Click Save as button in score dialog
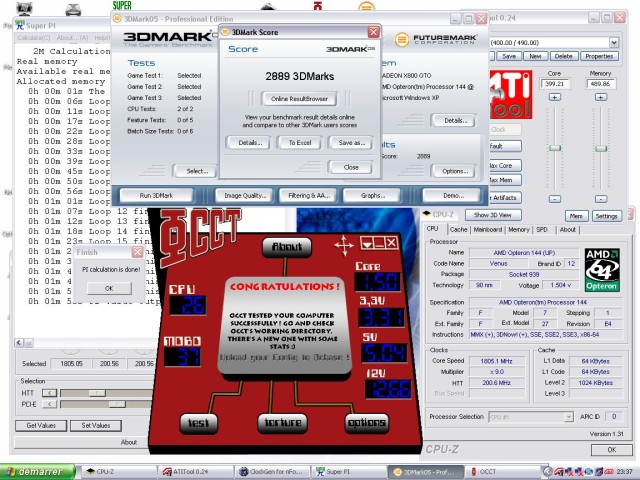Viewport: 640px width, 480px height. 351,143
